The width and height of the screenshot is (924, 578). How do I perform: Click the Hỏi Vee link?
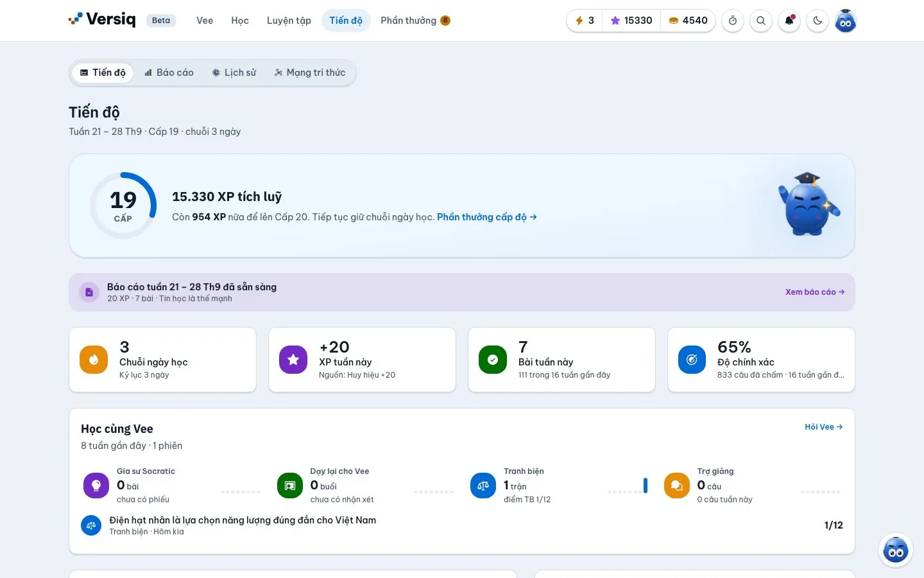pos(824,427)
